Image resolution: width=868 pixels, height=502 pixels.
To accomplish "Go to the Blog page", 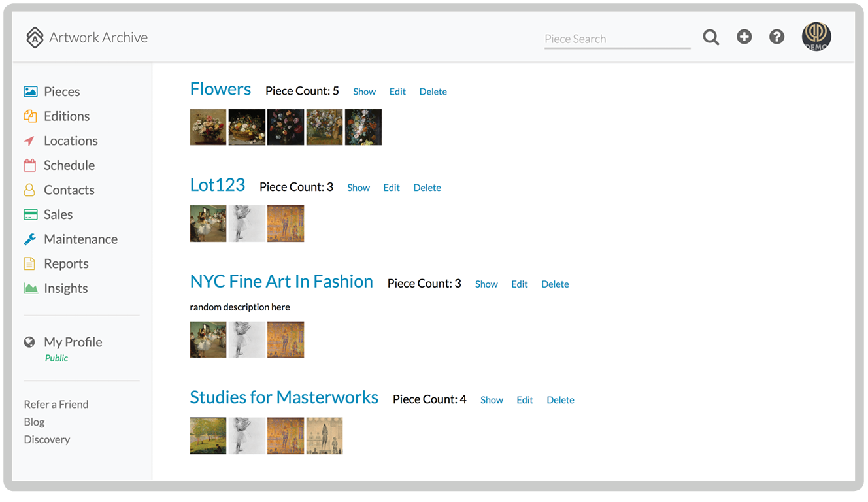I will 34,422.
